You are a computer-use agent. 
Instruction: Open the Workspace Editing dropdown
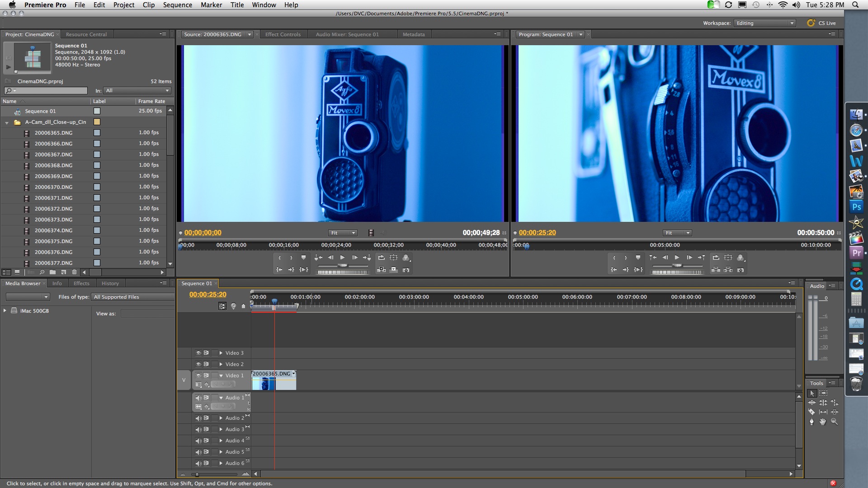(x=765, y=23)
